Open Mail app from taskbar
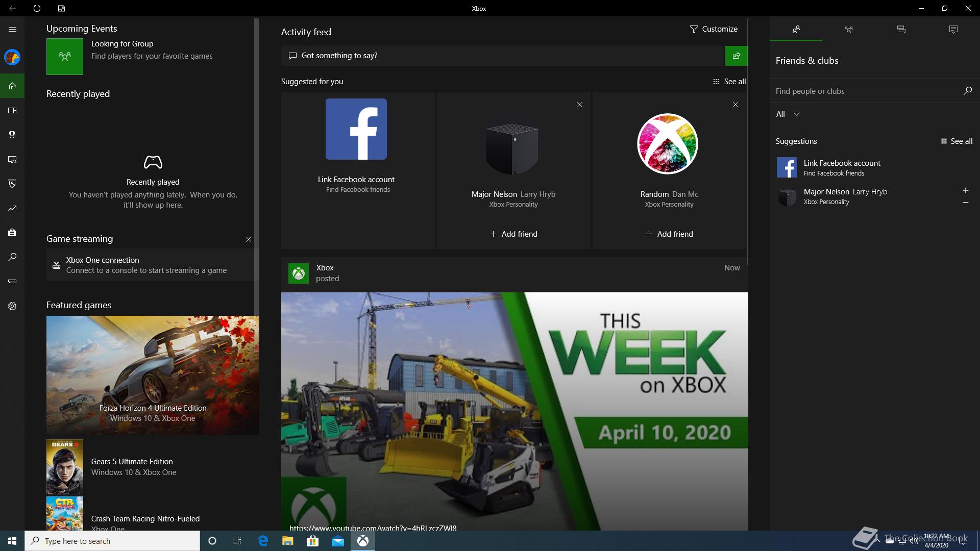Image resolution: width=980 pixels, height=551 pixels. pyautogui.click(x=337, y=541)
